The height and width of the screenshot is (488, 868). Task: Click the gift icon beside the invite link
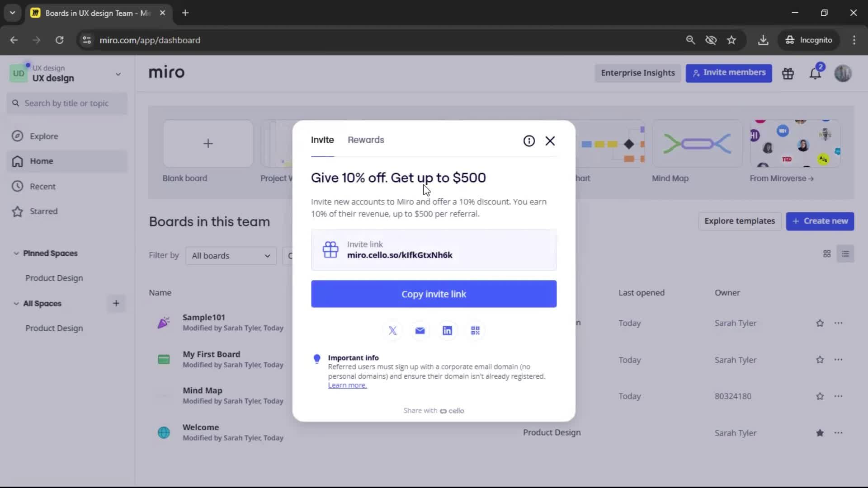[x=330, y=249]
